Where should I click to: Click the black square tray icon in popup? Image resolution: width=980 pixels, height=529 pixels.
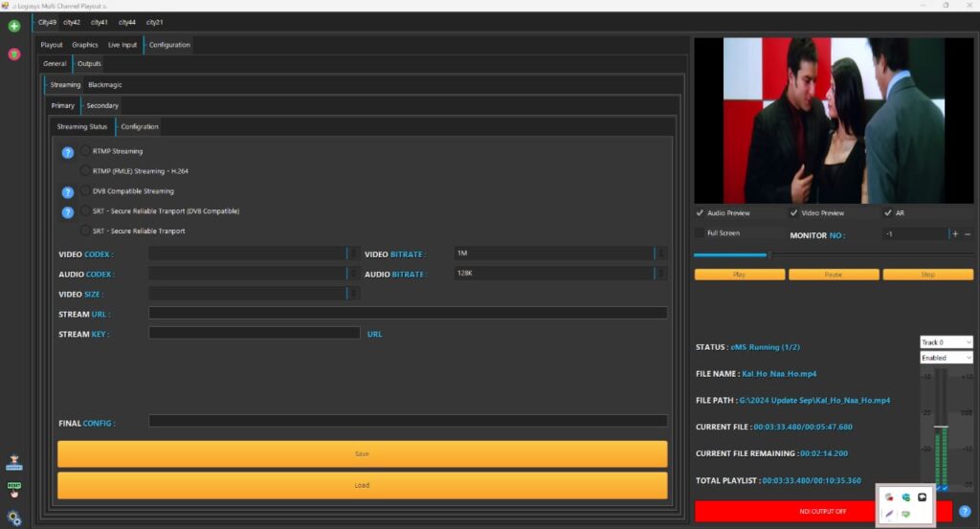coord(922,497)
